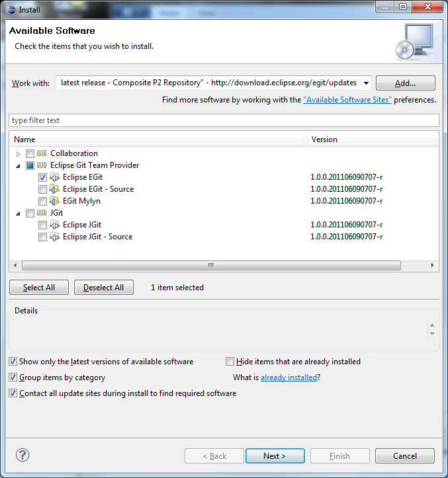Viewport: 448px width, 478px height.
Task: Collapse the JGit tree node
Action: tap(18, 214)
